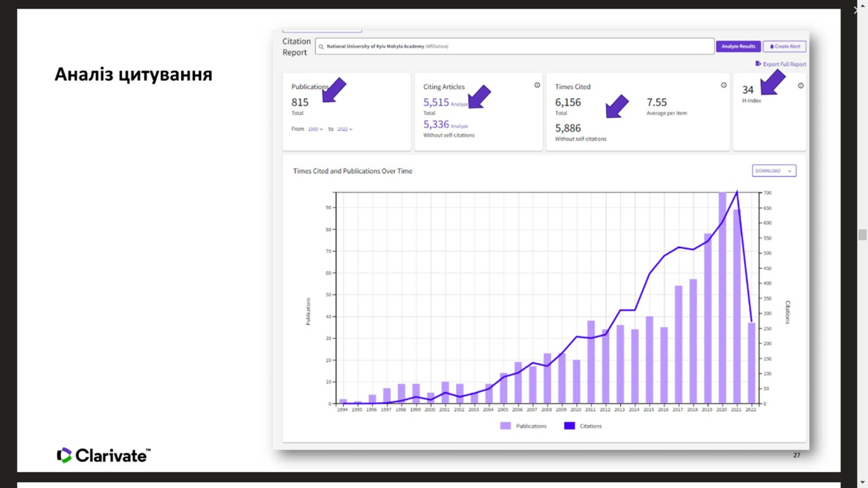Open the To year 2022 dropdown
868x488 pixels.
click(344, 129)
